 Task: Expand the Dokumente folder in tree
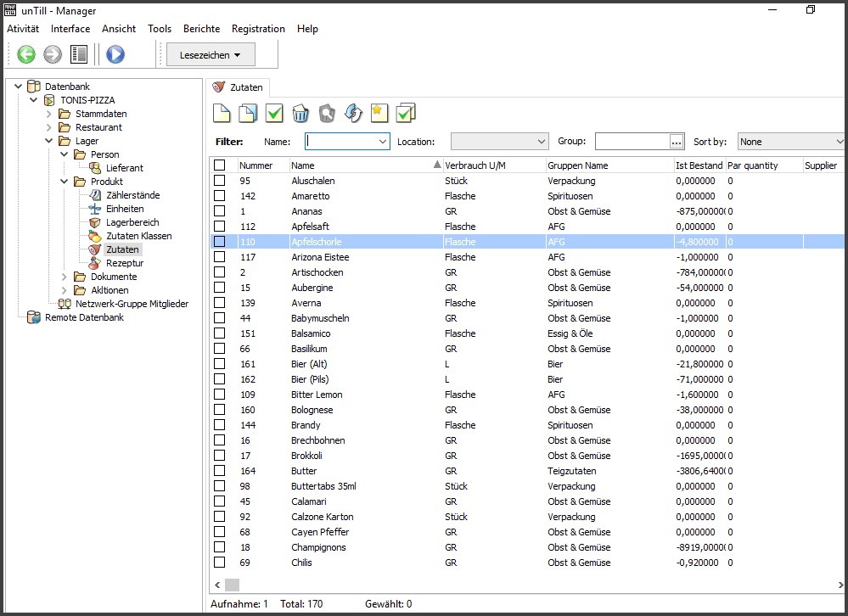[x=65, y=277]
